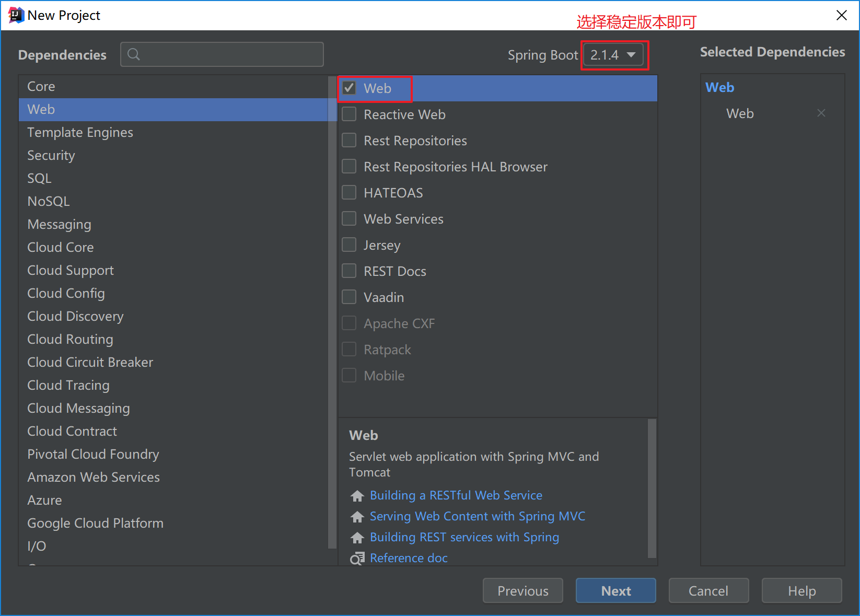Check the Vaadin dependency

[349, 297]
